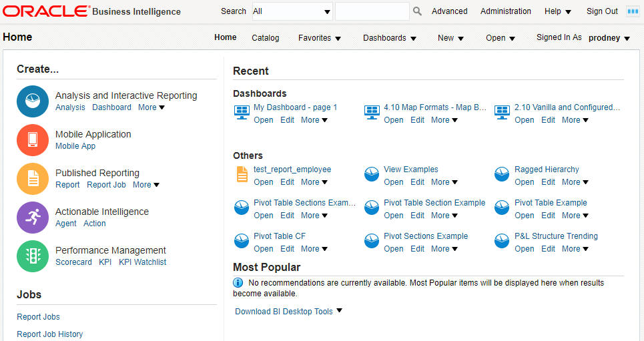644x341 pixels.
Task: Click the test_report_employee document icon
Action: 242,174
